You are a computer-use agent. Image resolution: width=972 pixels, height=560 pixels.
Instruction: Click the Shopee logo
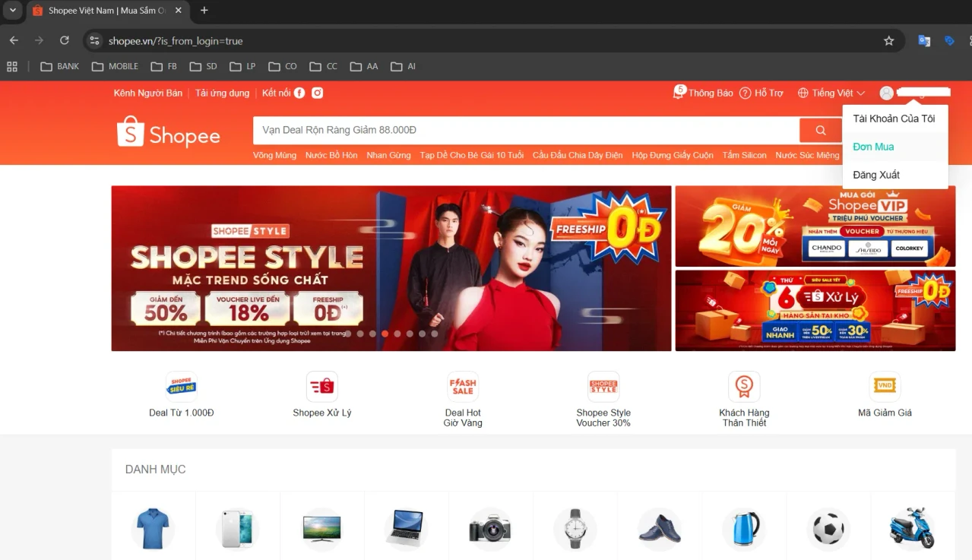169,132
